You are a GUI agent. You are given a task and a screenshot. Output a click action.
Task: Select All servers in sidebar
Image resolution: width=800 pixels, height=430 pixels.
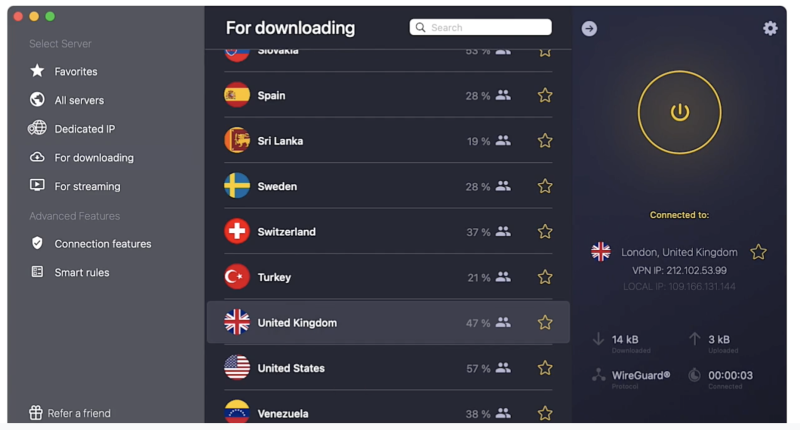point(78,100)
